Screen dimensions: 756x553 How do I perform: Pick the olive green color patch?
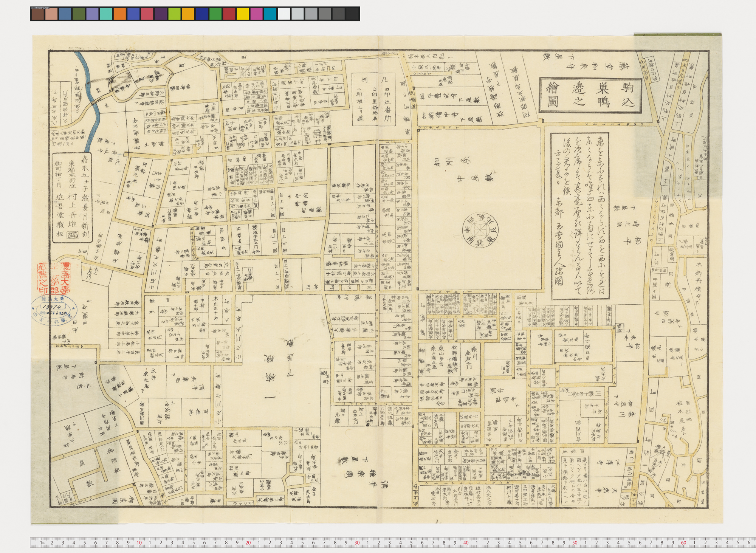pos(79,14)
